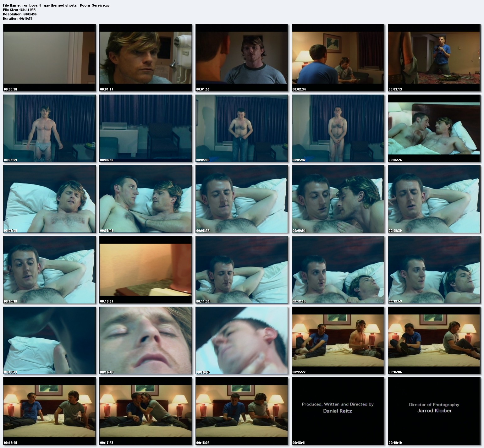The image size is (484, 448).
Task: Click the 00:03:13 timestamp label
Action: pos(395,89)
